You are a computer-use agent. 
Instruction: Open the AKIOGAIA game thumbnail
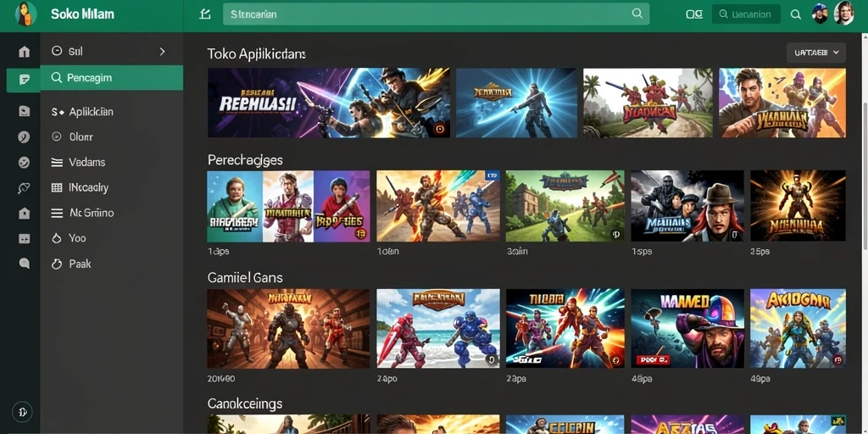798,329
